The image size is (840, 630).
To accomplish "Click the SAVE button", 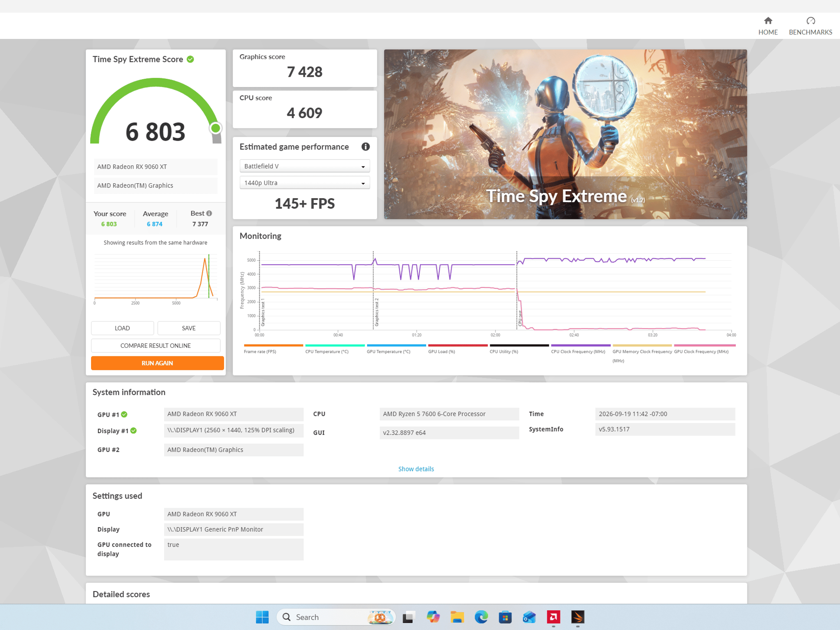I will pos(189,328).
